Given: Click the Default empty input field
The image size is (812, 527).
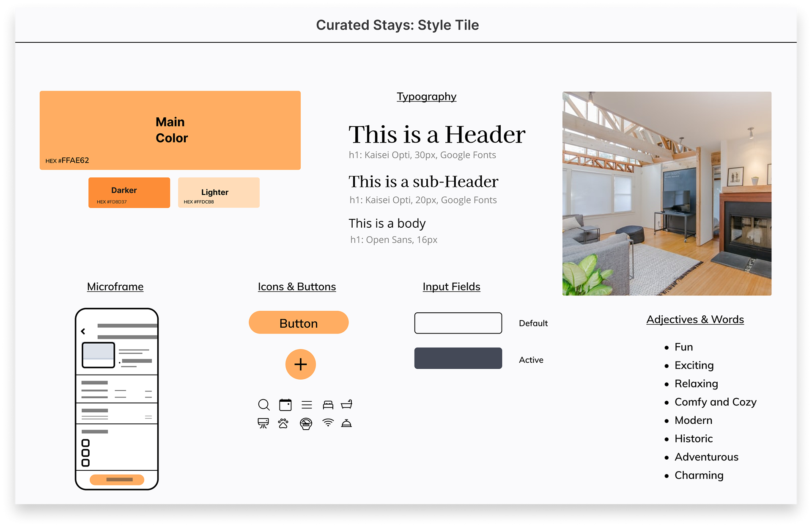Looking at the screenshot, I should point(458,323).
